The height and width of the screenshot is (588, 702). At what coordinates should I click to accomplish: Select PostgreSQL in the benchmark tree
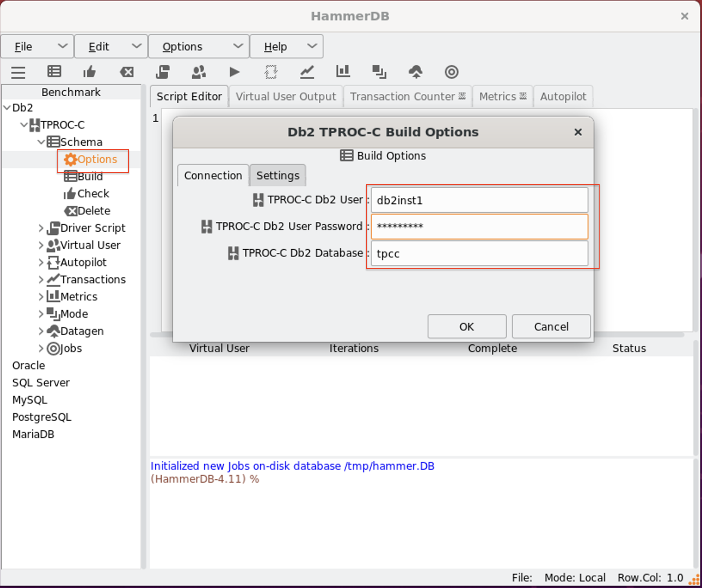pos(42,417)
